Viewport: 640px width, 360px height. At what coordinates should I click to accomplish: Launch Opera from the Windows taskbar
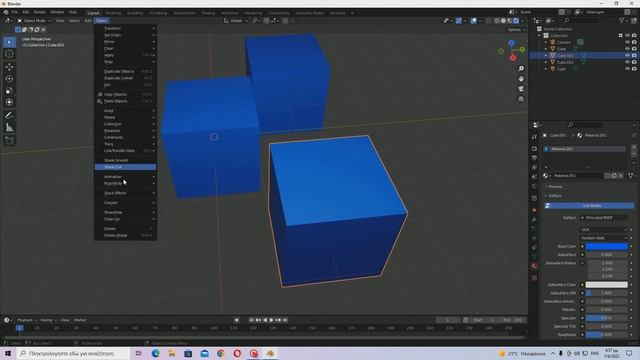tap(237, 353)
